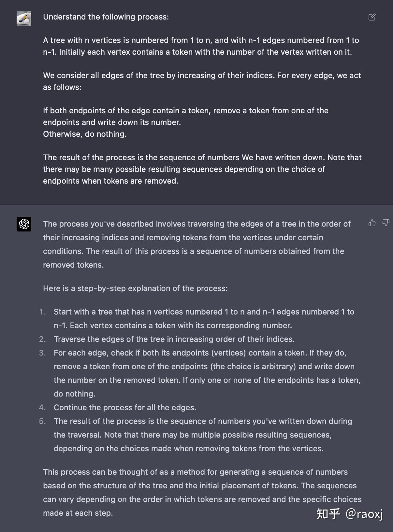The height and width of the screenshot is (532, 393).
Task: Click the user's profile avatar picture
Action: [x=24, y=18]
